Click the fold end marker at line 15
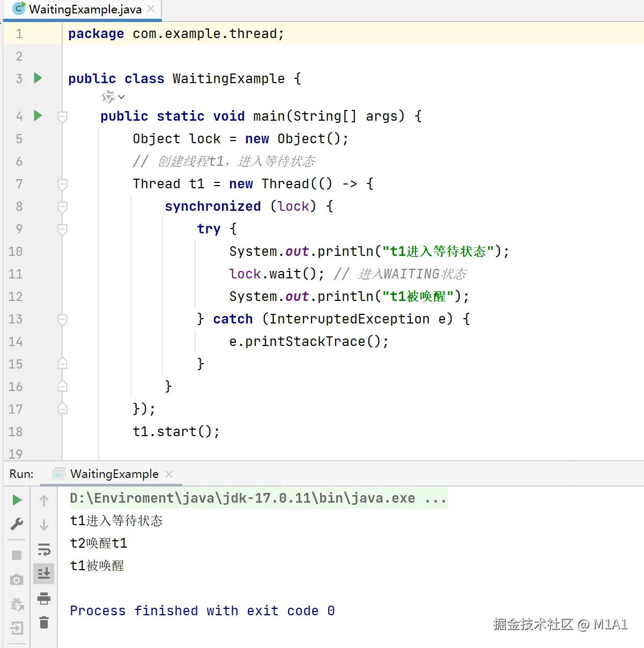This screenshot has width=644, height=648. [62, 364]
